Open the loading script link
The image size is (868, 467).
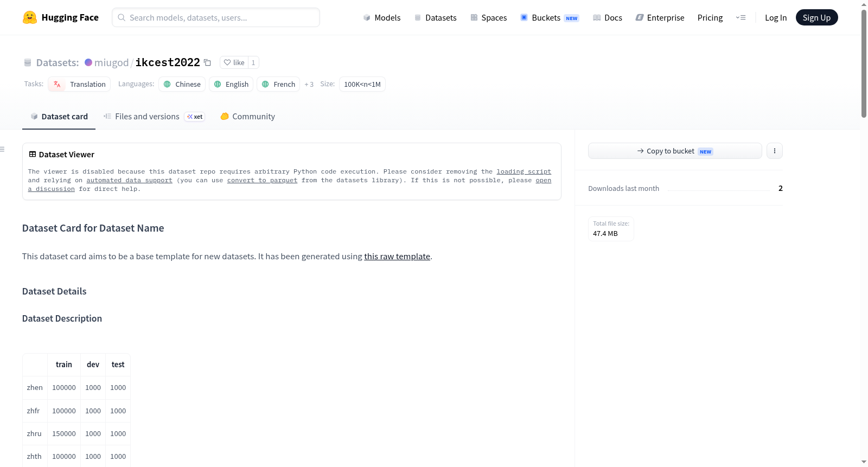[x=524, y=171]
